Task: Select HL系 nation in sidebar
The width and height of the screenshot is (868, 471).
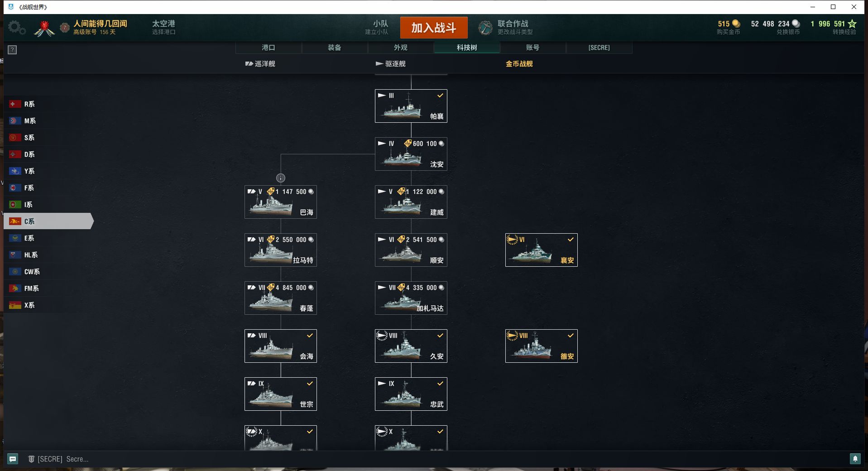Action: (x=48, y=255)
